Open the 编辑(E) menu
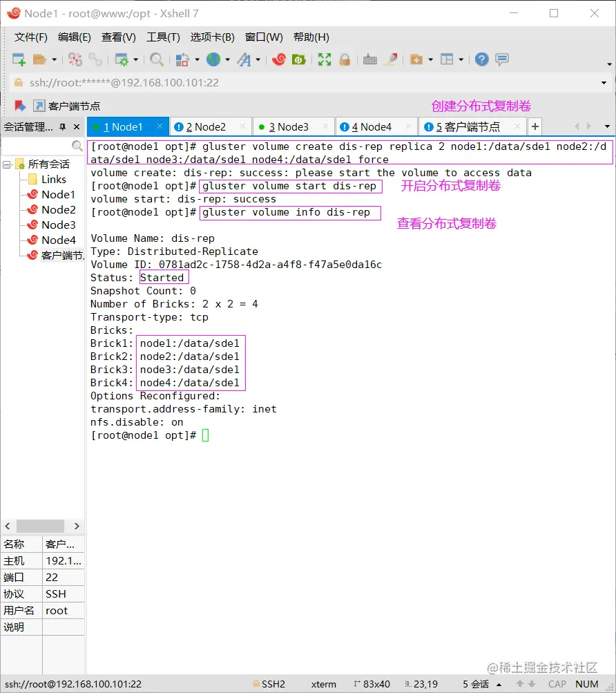This screenshot has width=616, height=693. point(75,37)
